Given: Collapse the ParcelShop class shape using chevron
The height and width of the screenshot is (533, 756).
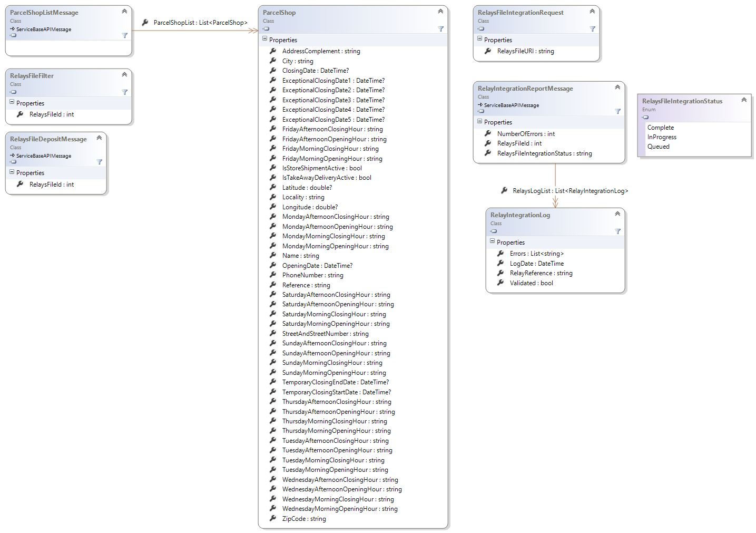Looking at the screenshot, I should (x=440, y=11).
